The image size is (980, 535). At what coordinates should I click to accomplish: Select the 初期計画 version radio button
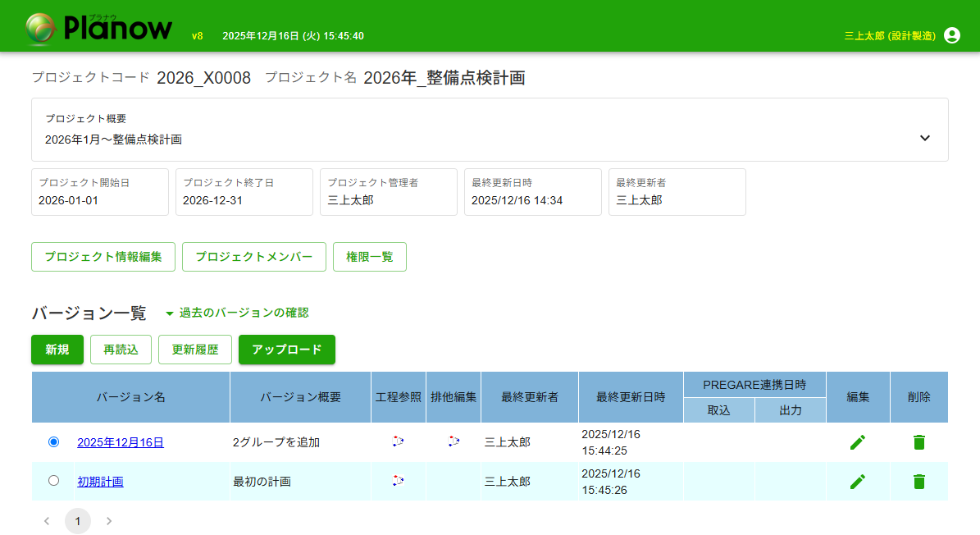click(54, 481)
